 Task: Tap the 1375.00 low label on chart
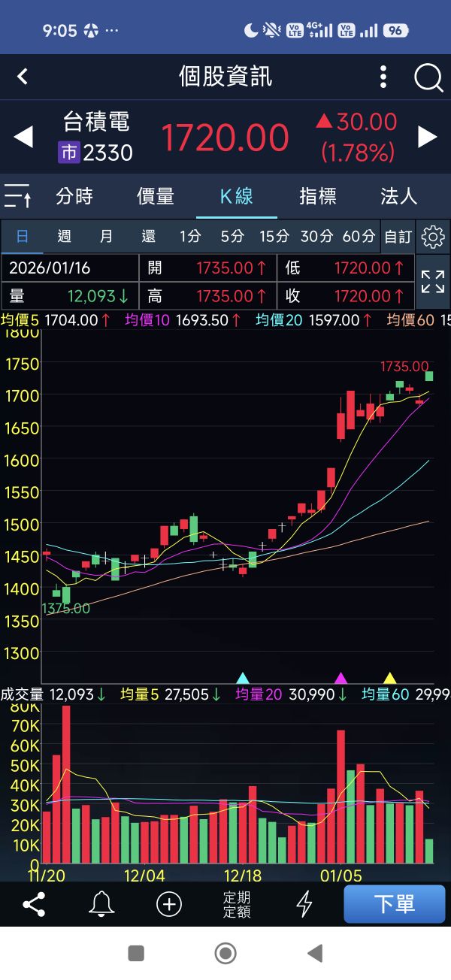(66, 609)
